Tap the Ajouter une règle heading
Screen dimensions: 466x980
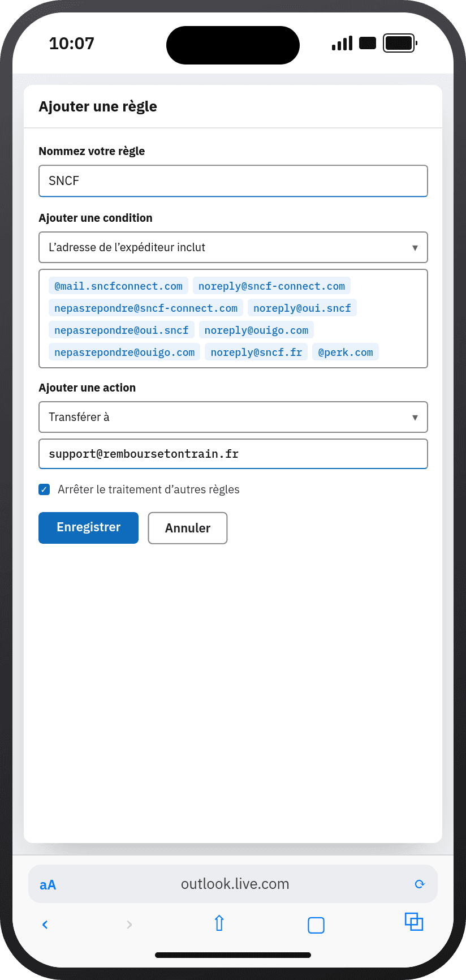point(98,106)
